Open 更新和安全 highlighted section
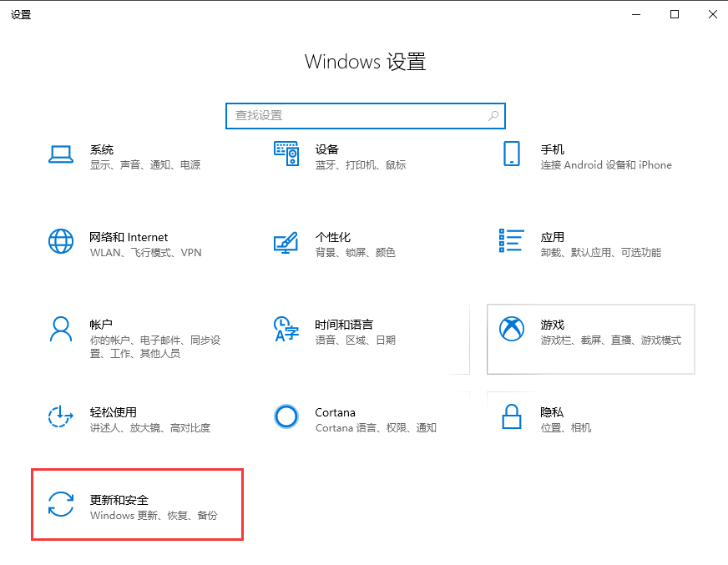Image resolution: width=728 pixels, height=565 pixels. [138, 504]
